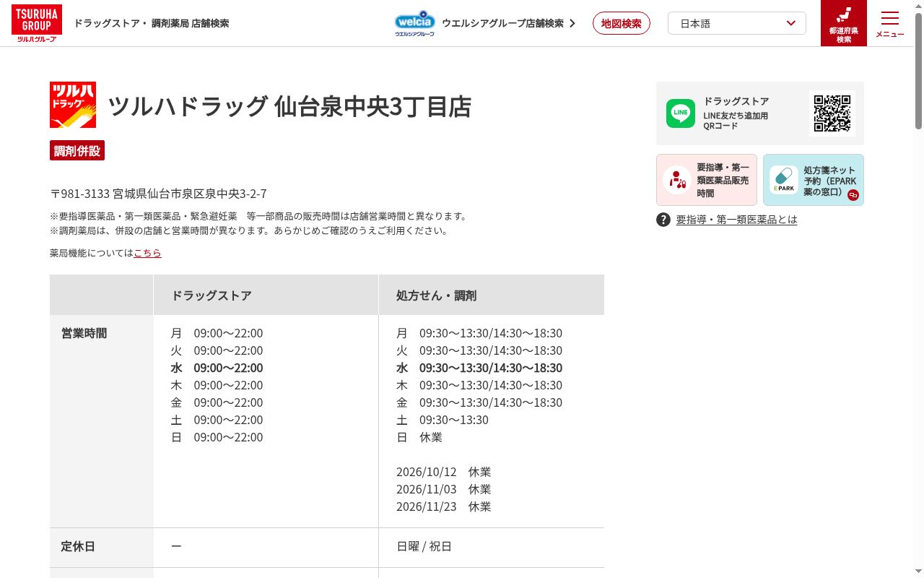Click the Tsuruha Group logo
The width and height of the screenshot is (924, 578).
(37, 23)
